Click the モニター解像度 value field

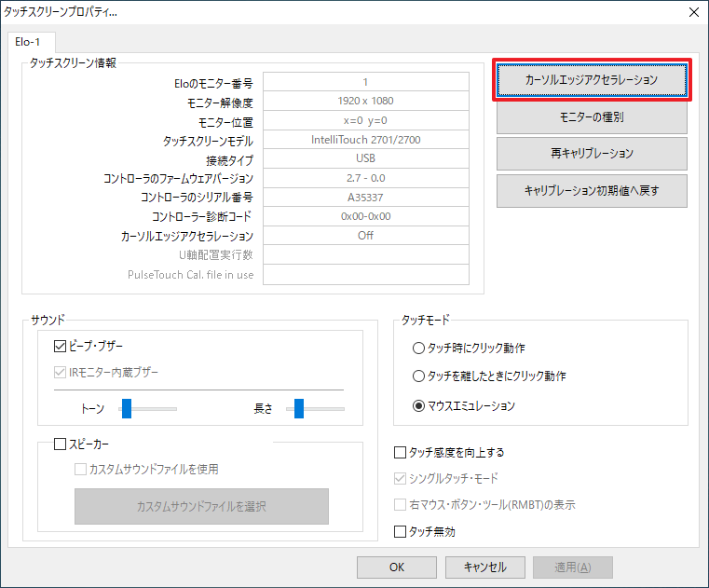click(365, 101)
